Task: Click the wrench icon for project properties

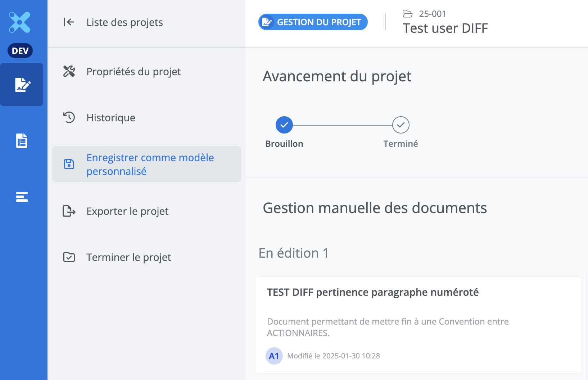Action: tap(69, 71)
